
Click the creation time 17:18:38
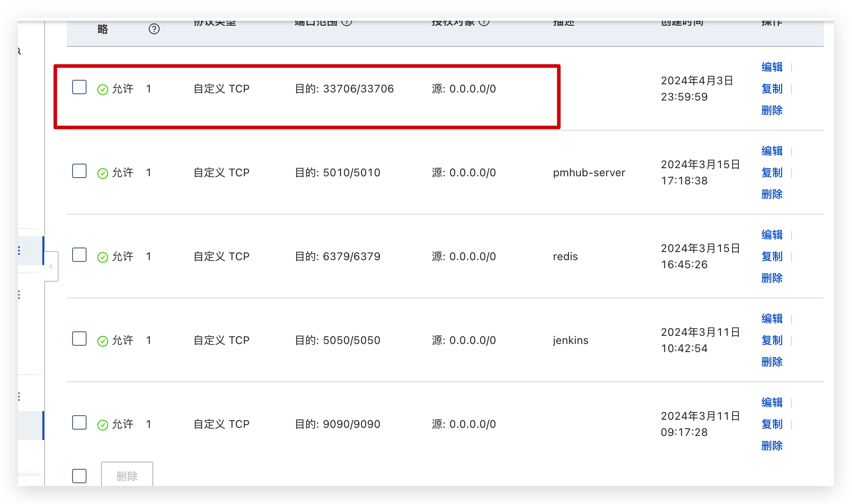684,181
